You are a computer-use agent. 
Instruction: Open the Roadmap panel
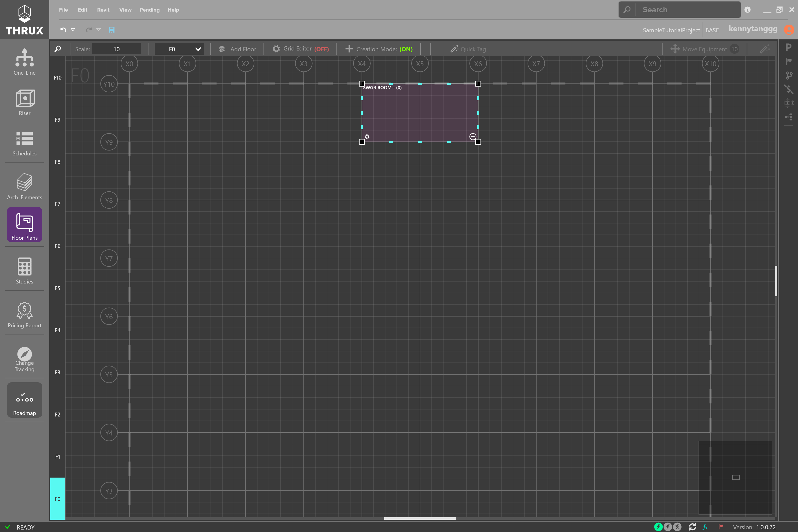tap(24, 400)
